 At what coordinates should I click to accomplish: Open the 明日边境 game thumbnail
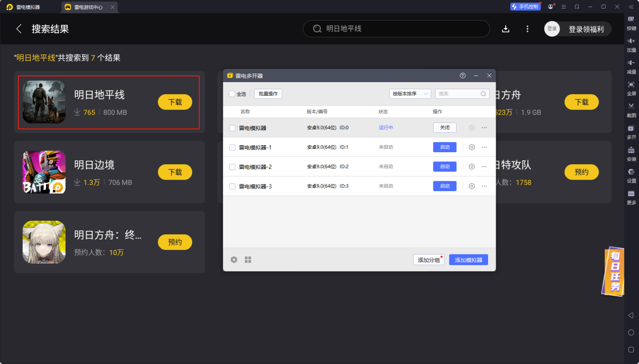coord(44,172)
